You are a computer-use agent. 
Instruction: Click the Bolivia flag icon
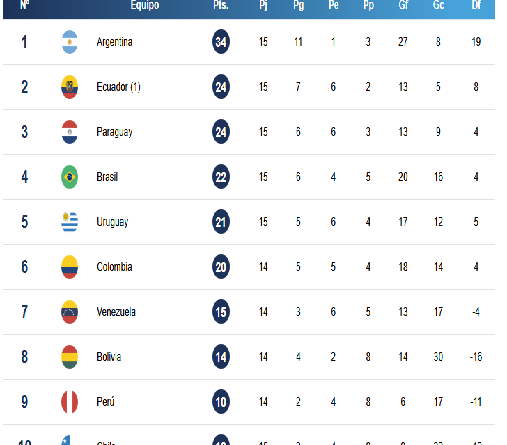(69, 357)
